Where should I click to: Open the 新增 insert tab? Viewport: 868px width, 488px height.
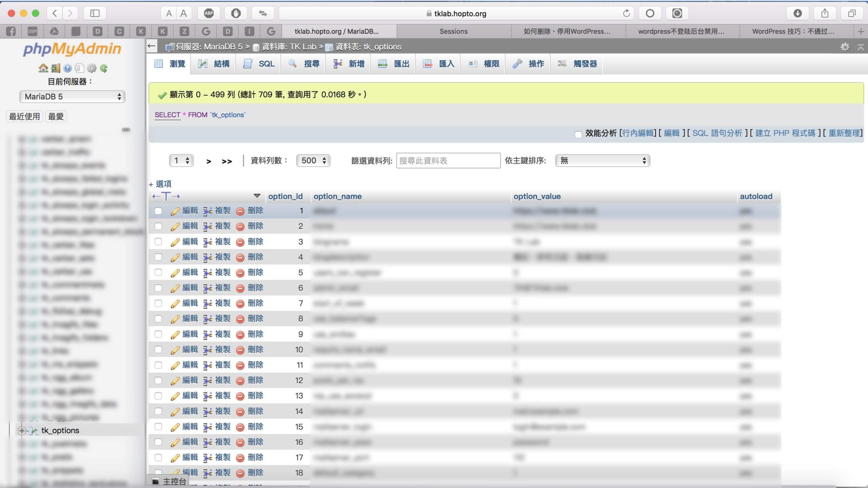point(348,64)
